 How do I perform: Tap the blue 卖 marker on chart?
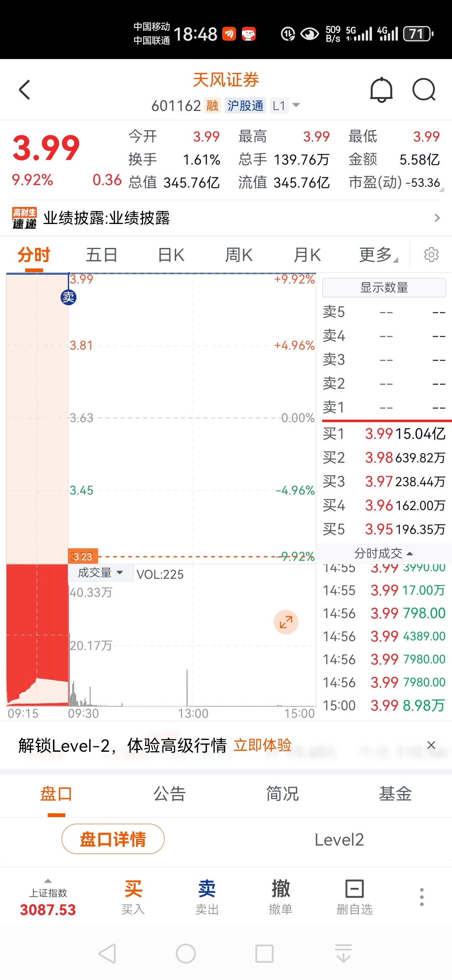coord(69,297)
